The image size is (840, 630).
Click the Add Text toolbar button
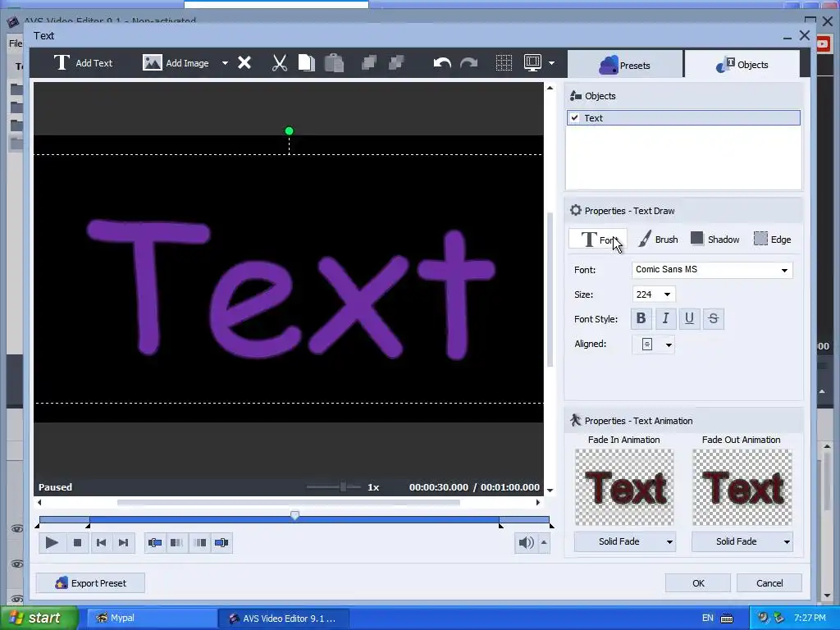(83, 63)
